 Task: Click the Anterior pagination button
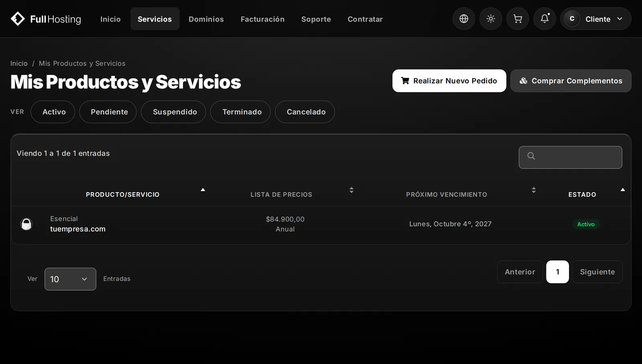[520, 272]
